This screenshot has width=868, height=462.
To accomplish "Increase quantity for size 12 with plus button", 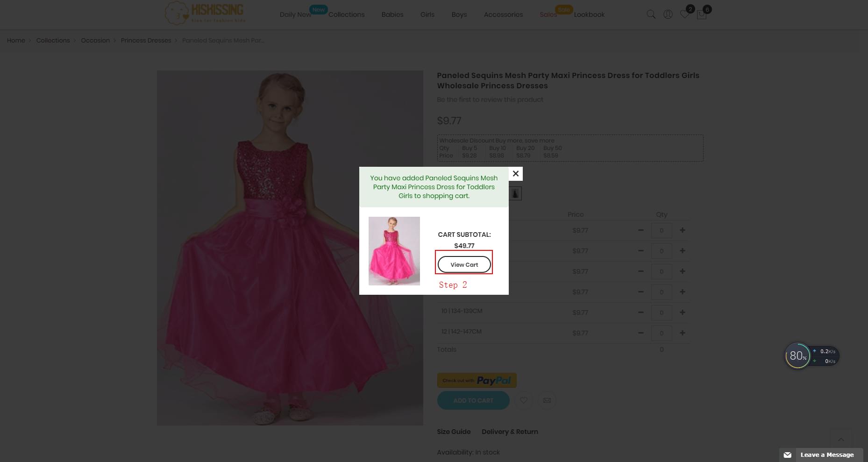I will pyautogui.click(x=682, y=333).
